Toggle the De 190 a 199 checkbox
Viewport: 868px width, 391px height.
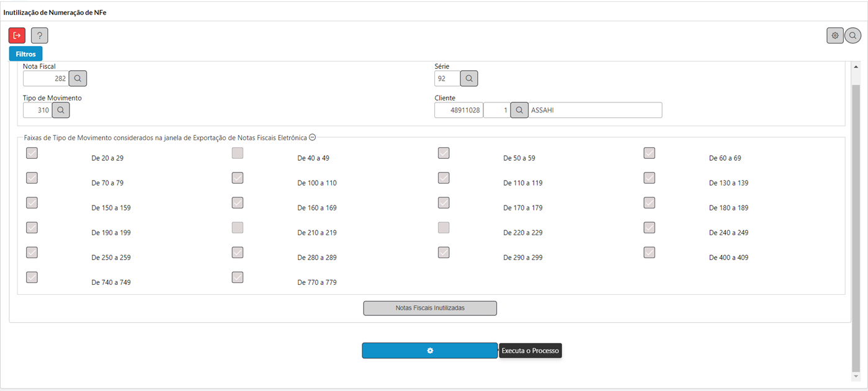click(x=32, y=227)
